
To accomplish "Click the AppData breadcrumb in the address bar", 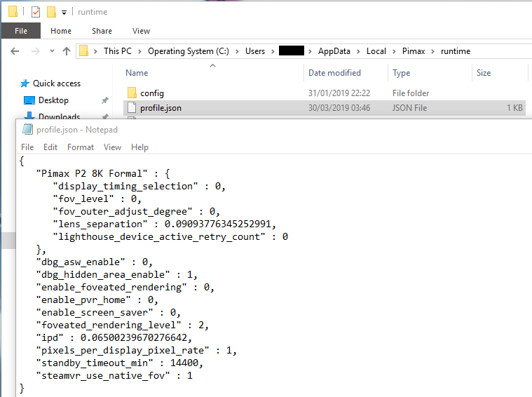I will (334, 51).
